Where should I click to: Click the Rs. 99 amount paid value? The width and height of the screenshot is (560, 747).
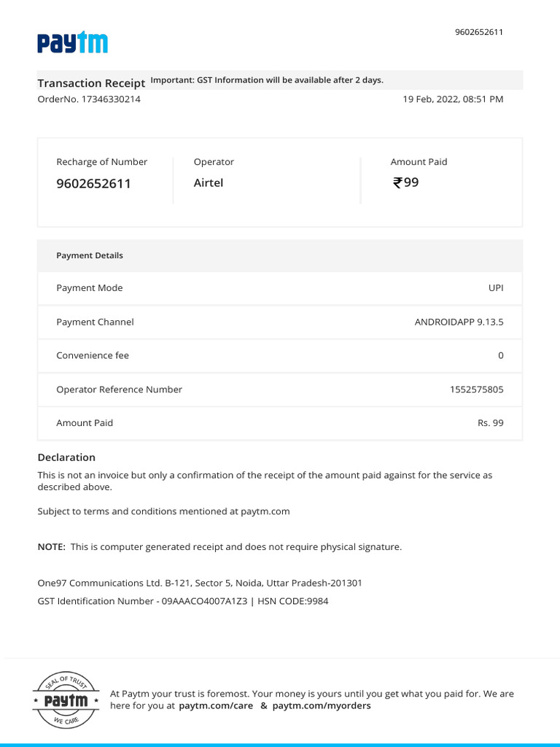click(x=491, y=422)
